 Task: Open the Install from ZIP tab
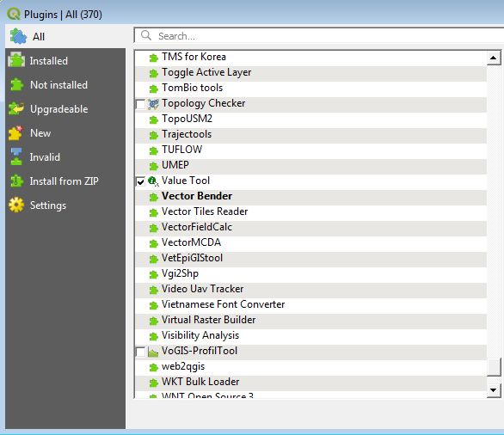pos(65,181)
